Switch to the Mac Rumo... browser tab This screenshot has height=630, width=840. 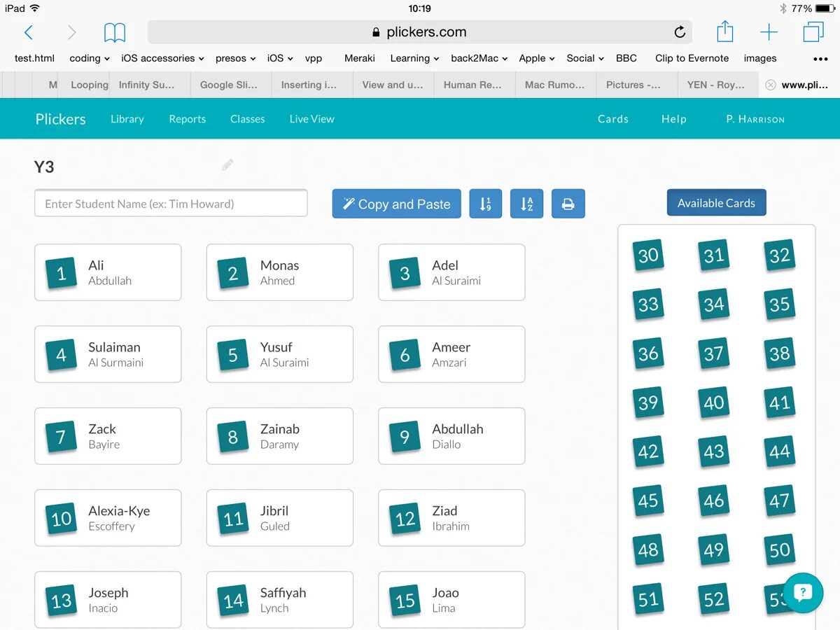point(556,85)
